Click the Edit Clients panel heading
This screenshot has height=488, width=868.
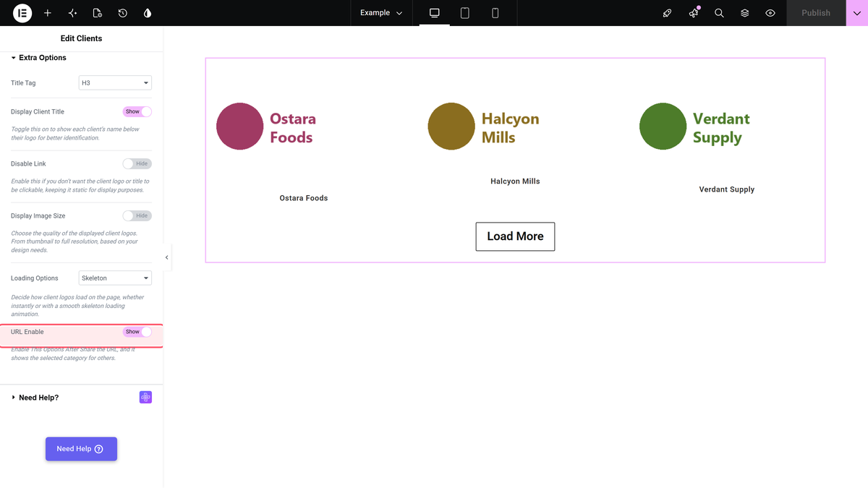click(81, 38)
